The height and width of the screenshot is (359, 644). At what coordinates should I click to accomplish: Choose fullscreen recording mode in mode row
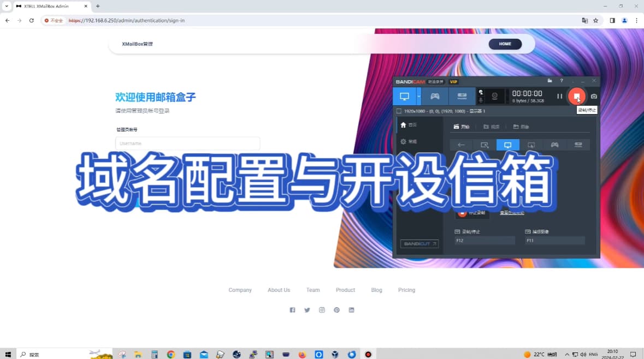[508, 145]
